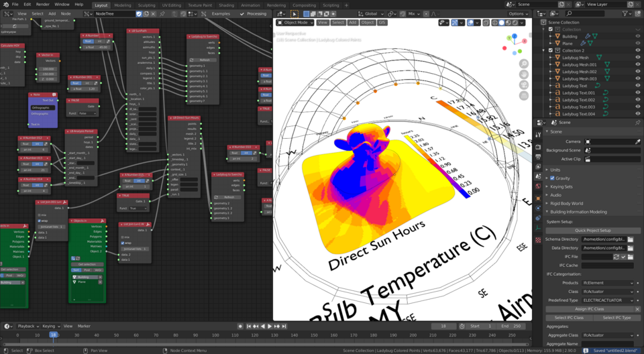
Task: Open the timeline Playback popover
Action: click(x=28, y=326)
